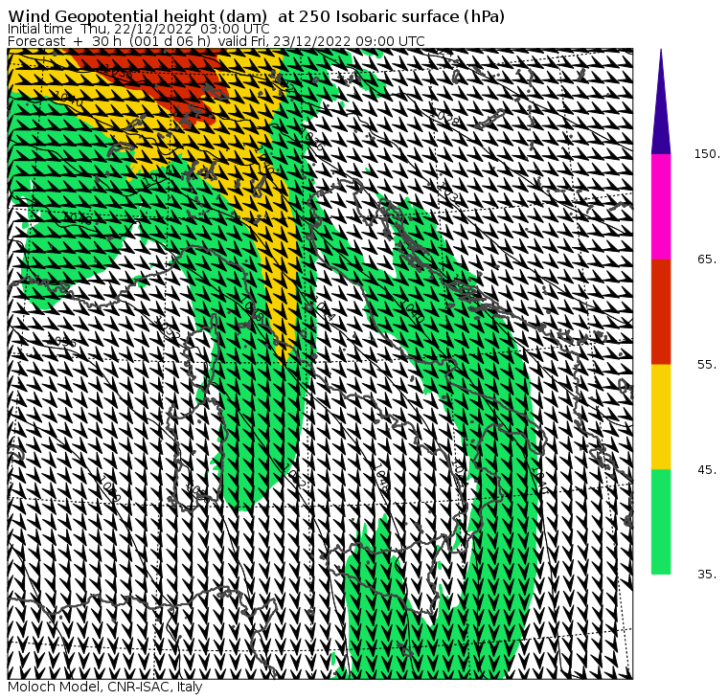Click the green 35–45 legend swatch
728x700 pixels.
click(x=661, y=521)
